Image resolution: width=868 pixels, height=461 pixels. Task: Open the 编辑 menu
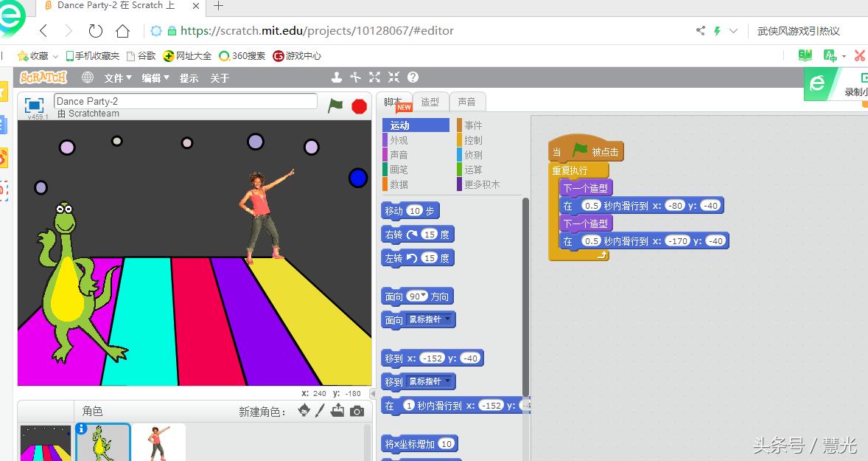point(154,77)
